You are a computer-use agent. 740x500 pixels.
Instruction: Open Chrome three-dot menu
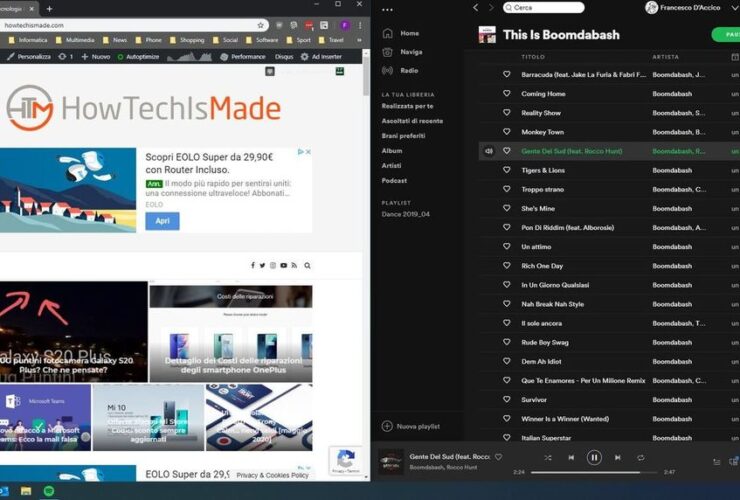pos(360,25)
